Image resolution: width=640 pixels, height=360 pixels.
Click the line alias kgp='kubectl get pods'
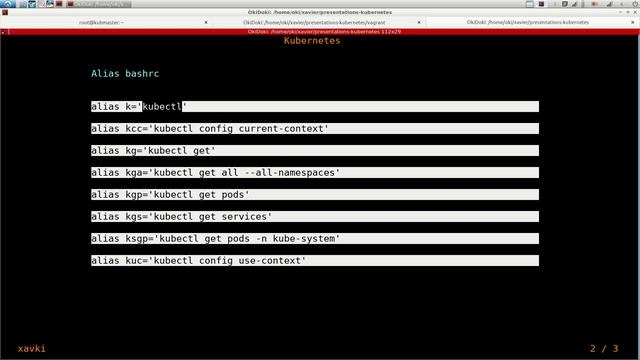(315, 195)
